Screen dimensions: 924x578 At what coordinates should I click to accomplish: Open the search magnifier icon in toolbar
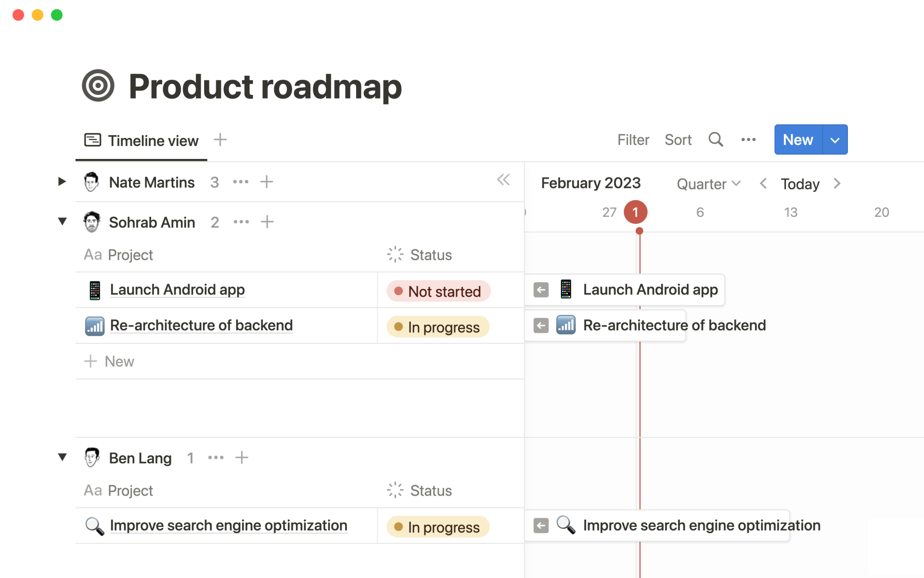pyautogui.click(x=716, y=140)
